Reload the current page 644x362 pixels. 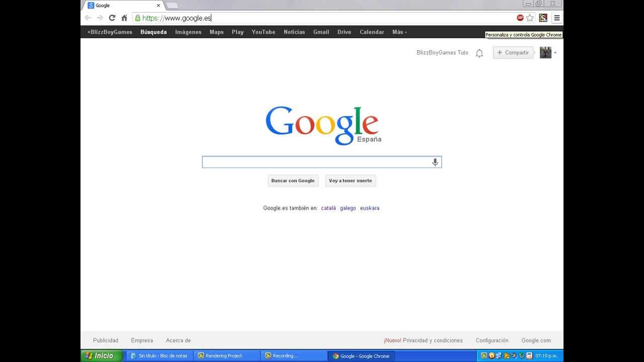point(112,18)
